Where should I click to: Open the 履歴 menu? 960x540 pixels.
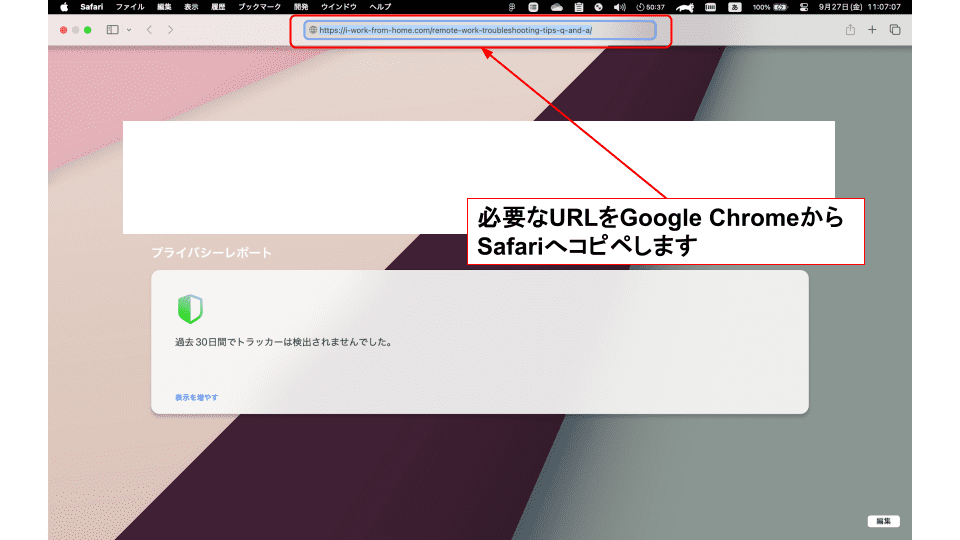218,6
